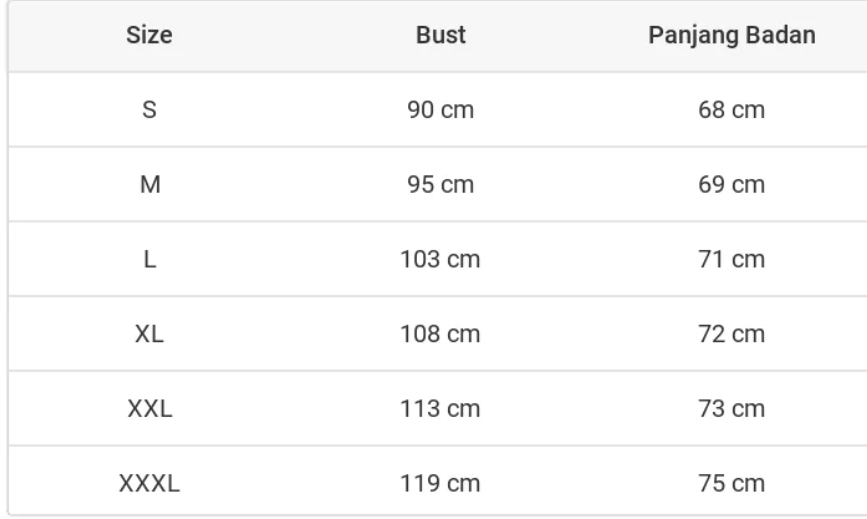Click the 113 cm bust value
This screenshot has width=867, height=519.
[x=440, y=409]
